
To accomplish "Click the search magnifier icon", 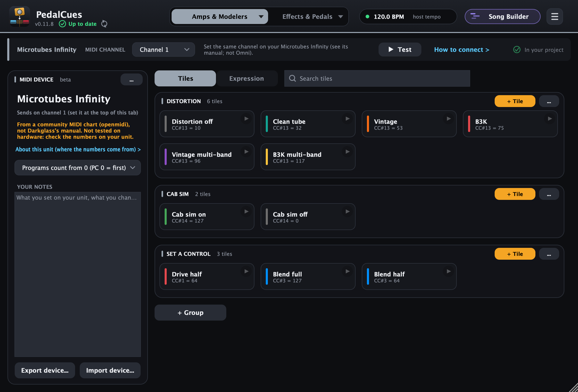I will point(292,78).
